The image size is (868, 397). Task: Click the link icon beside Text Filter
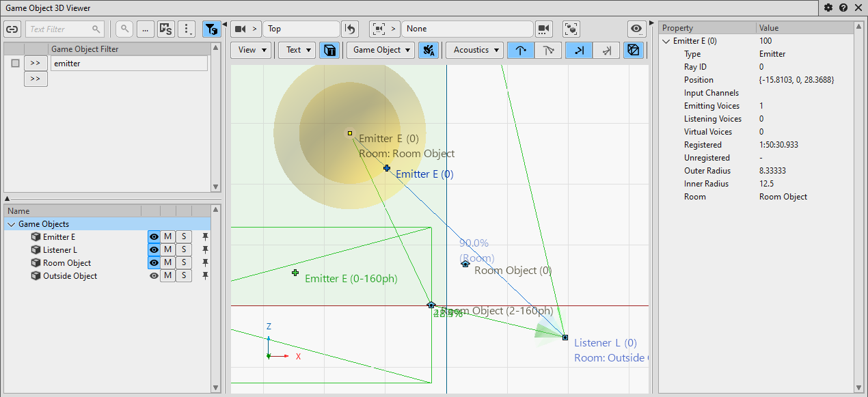pyautogui.click(x=13, y=29)
